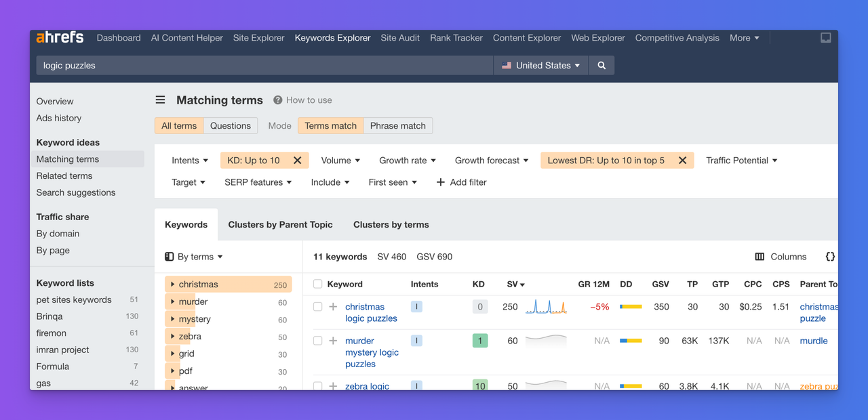Check the zebra logic row checkbox
The width and height of the screenshot is (868, 420).
317,386
